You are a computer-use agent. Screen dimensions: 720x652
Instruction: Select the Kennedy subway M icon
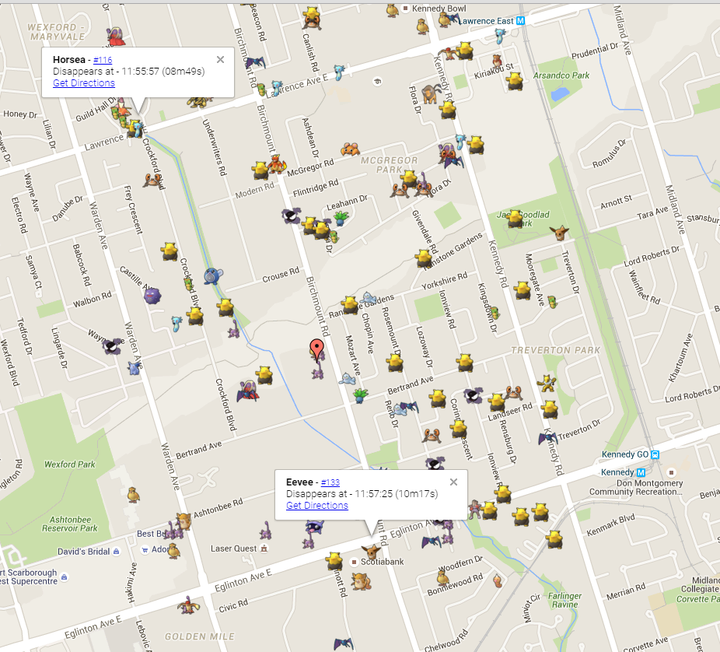point(641,472)
